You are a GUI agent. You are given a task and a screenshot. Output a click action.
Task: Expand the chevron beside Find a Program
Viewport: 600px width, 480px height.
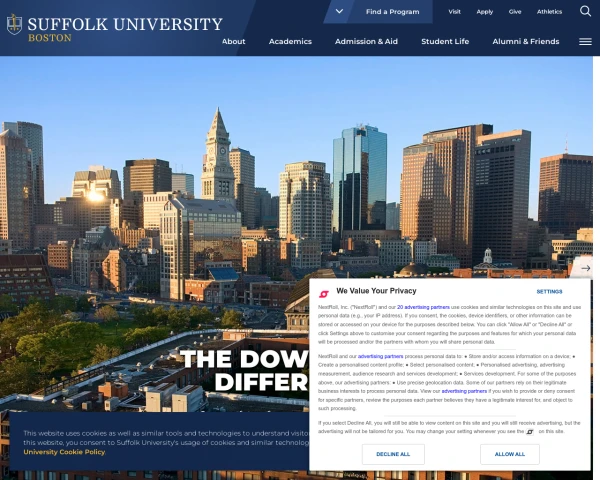(x=339, y=11)
